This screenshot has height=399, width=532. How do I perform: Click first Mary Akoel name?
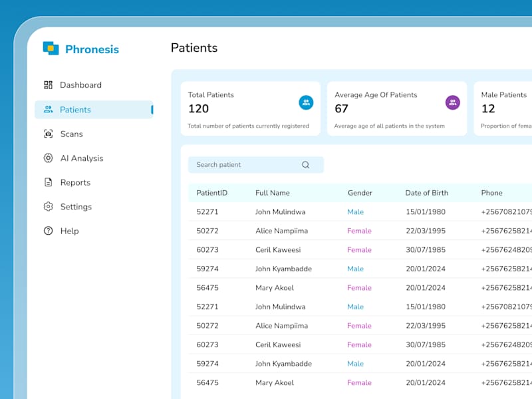(x=275, y=288)
